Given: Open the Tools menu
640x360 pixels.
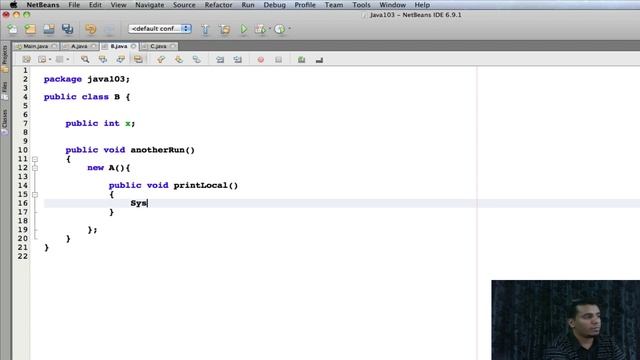Looking at the screenshot, I should point(361,5).
